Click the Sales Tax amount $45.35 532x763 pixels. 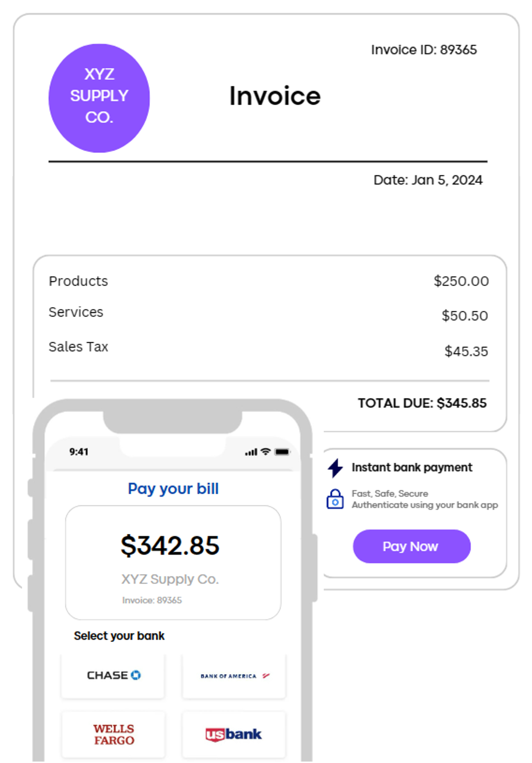[x=466, y=351]
